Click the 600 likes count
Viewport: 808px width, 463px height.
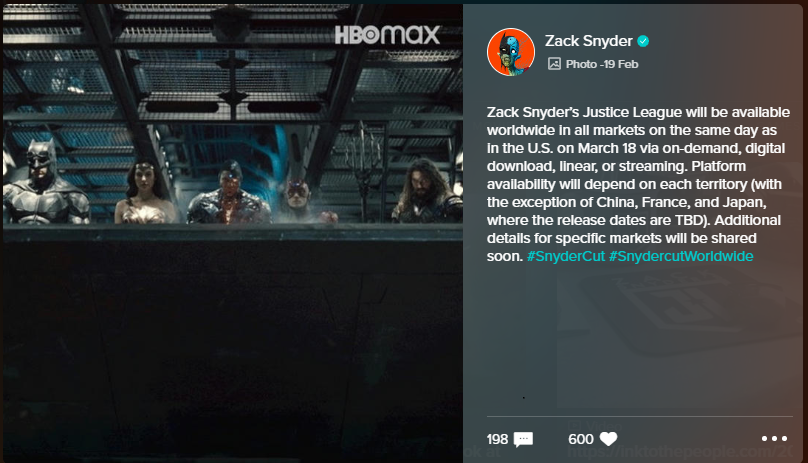[x=581, y=439]
